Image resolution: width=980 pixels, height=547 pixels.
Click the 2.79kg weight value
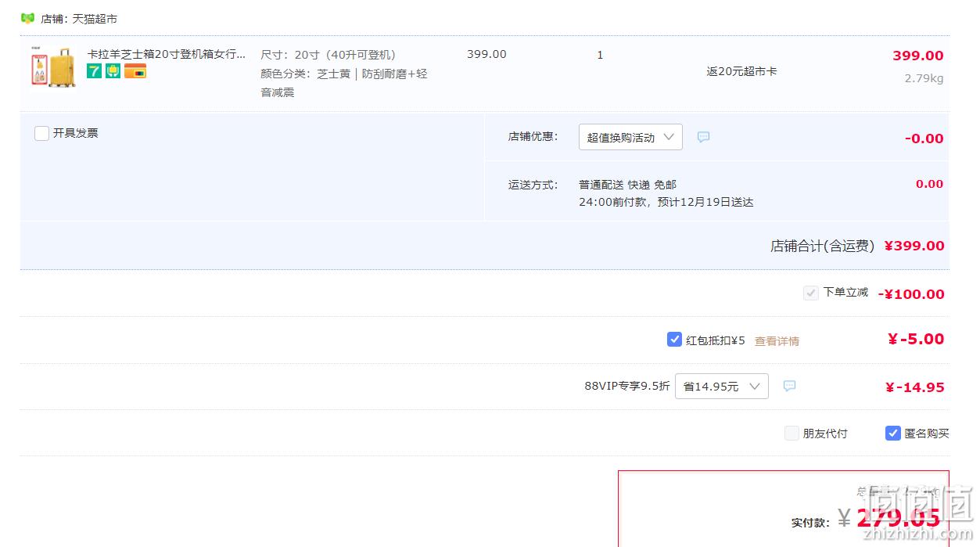click(x=924, y=78)
